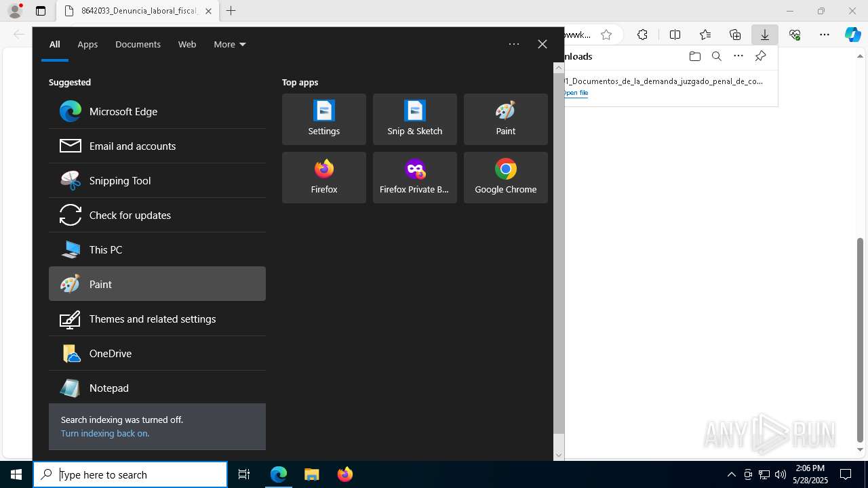Open network status tray icon
This screenshot has height=488, width=868.
tap(764, 474)
